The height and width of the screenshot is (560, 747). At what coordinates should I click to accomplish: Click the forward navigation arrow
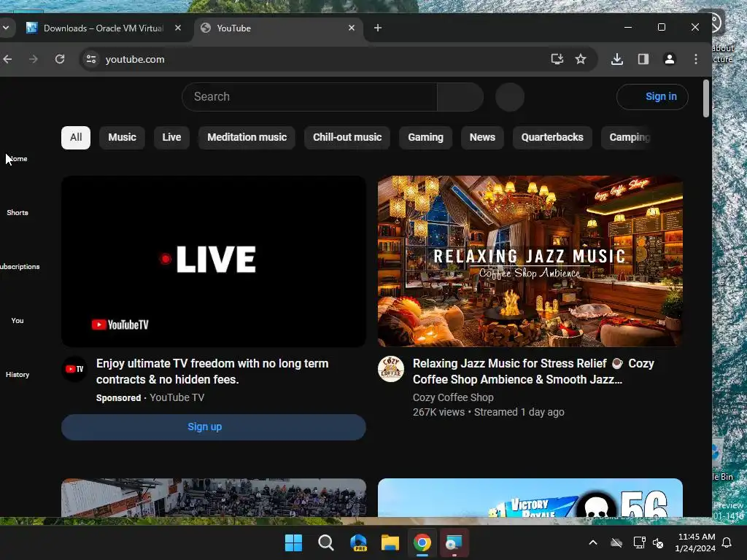(34, 59)
